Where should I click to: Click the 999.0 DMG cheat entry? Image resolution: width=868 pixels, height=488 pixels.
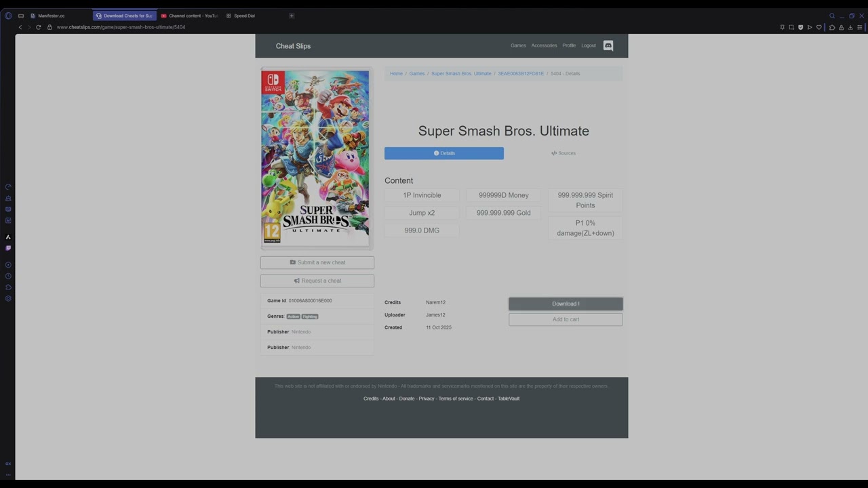point(422,230)
